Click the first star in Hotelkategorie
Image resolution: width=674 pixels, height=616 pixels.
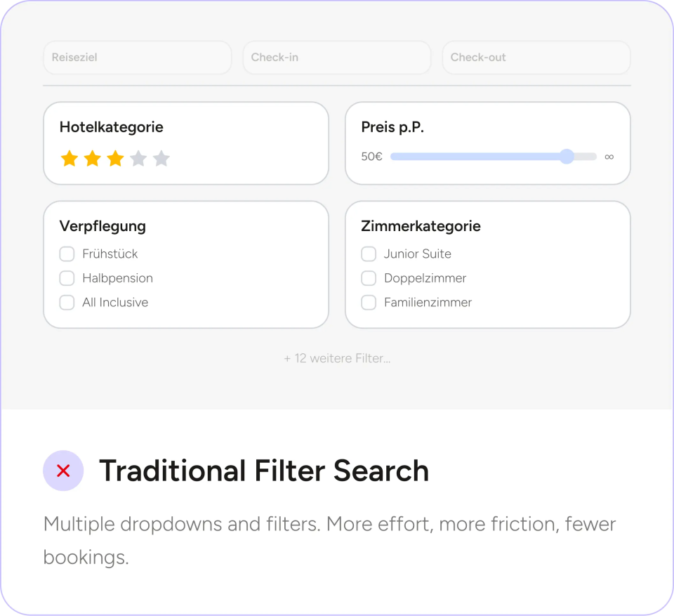(69, 159)
